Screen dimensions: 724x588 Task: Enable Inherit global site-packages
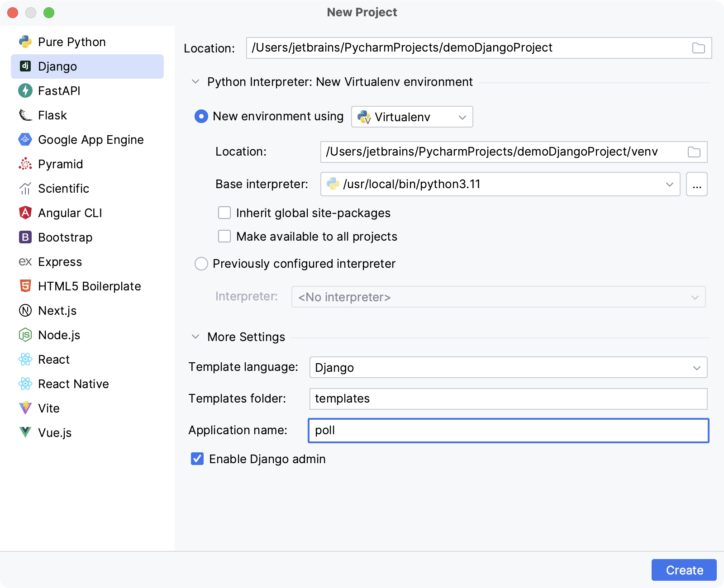[x=224, y=213]
